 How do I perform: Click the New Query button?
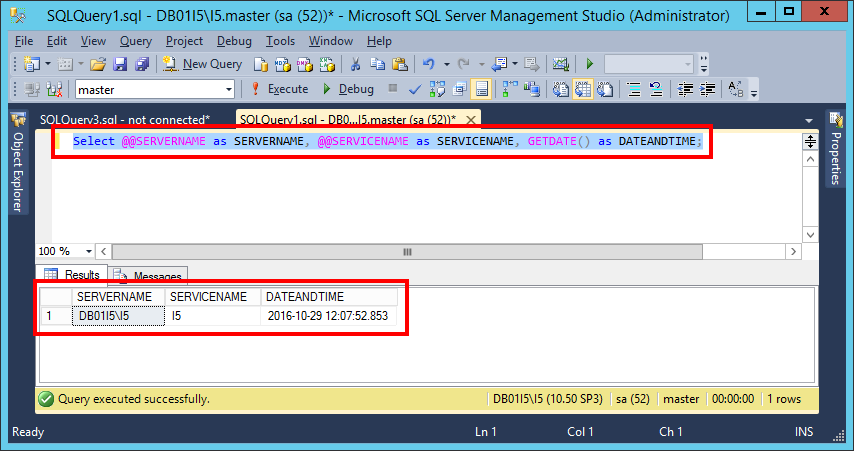click(x=202, y=64)
